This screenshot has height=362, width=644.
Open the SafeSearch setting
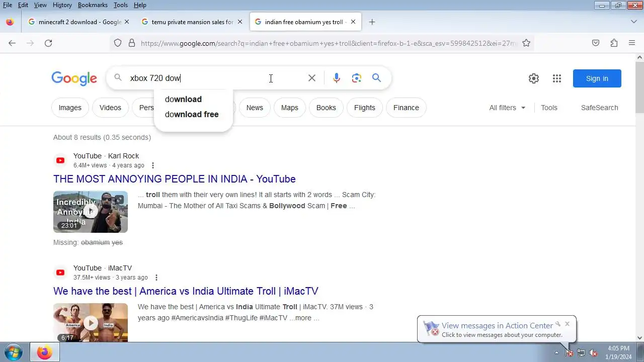click(599, 108)
